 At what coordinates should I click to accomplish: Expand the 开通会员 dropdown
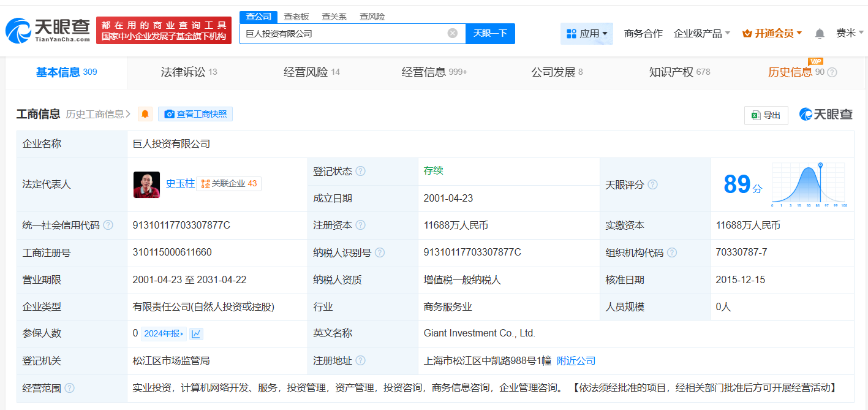pyautogui.click(x=772, y=34)
